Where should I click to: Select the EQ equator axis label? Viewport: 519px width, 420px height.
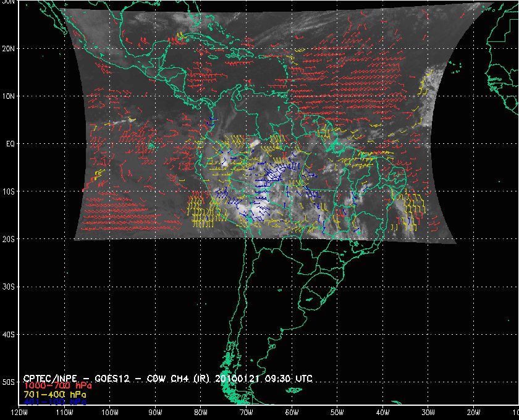point(9,143)
